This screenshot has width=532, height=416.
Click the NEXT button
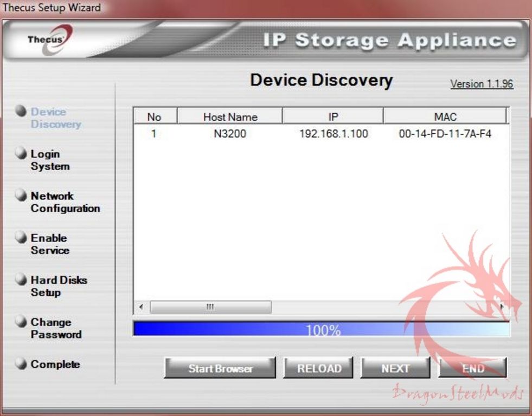click(x=395, y=368)
